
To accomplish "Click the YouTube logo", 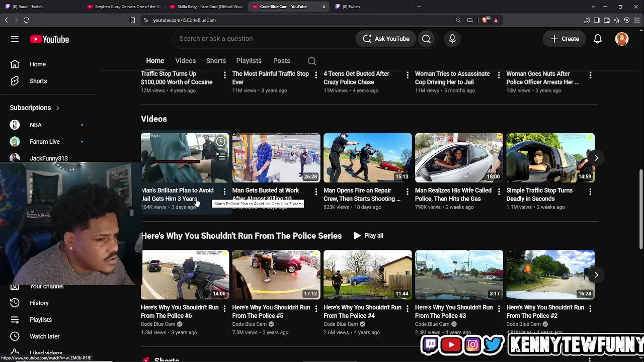I will click(49, 39).
